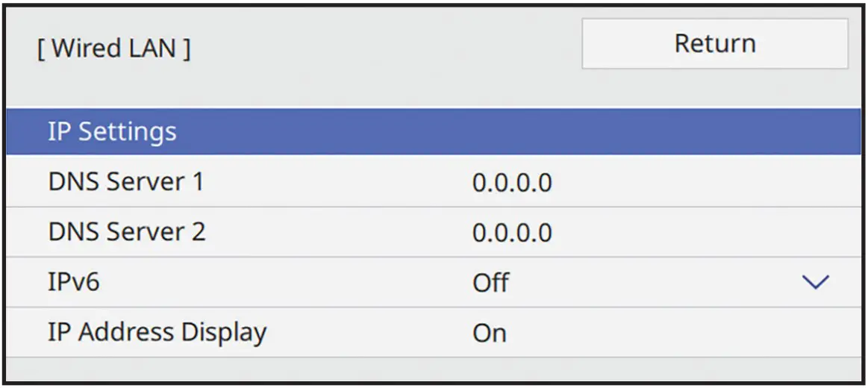This screenshot has width=868, height=388.
Task: Change primary DNS 0.0.0.0 in first row
Action: tap(512, 183)
